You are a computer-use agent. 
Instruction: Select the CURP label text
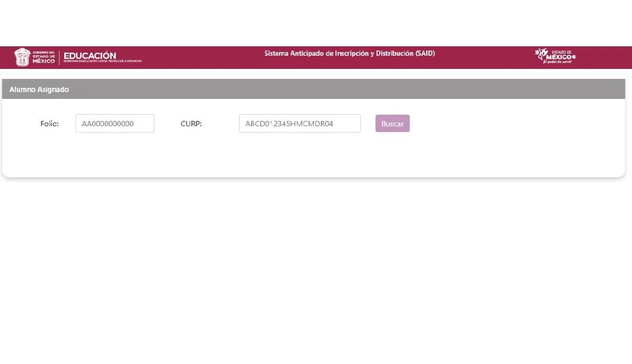click(191, 123)
